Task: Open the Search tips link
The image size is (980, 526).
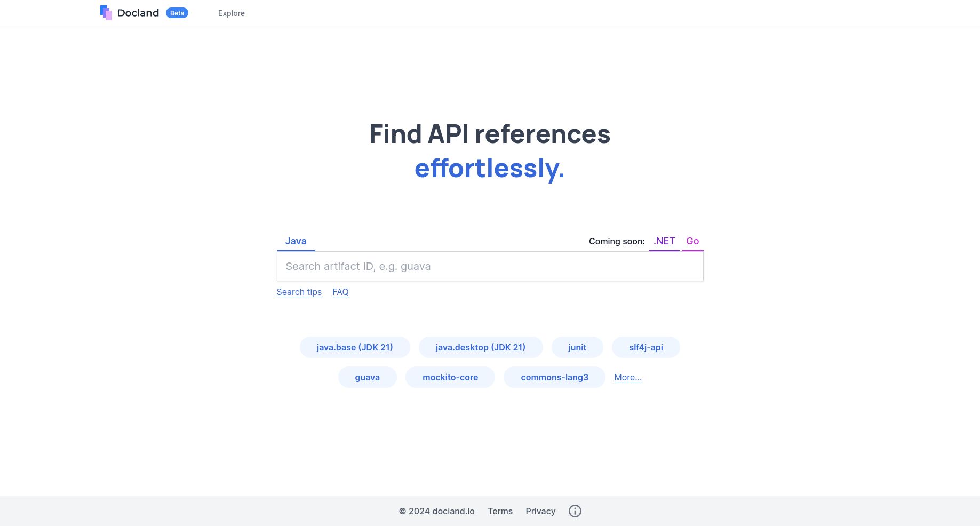Action: [299, 292]
